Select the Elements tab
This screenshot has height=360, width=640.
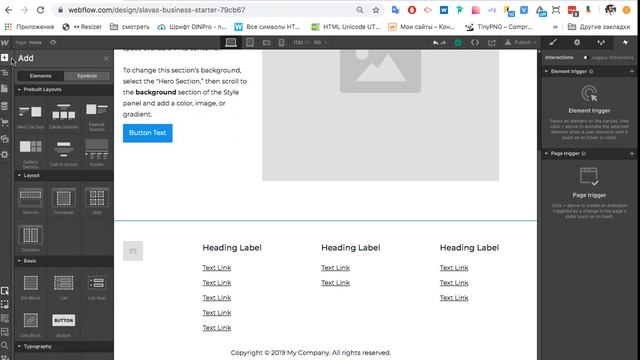point(40,76)
